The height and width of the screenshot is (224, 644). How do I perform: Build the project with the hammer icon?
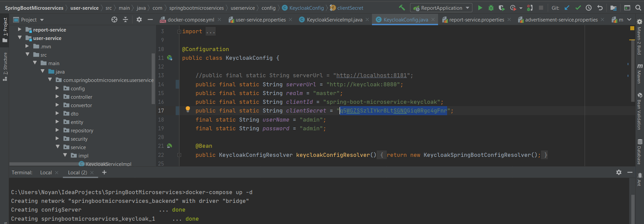pos(402,7)
